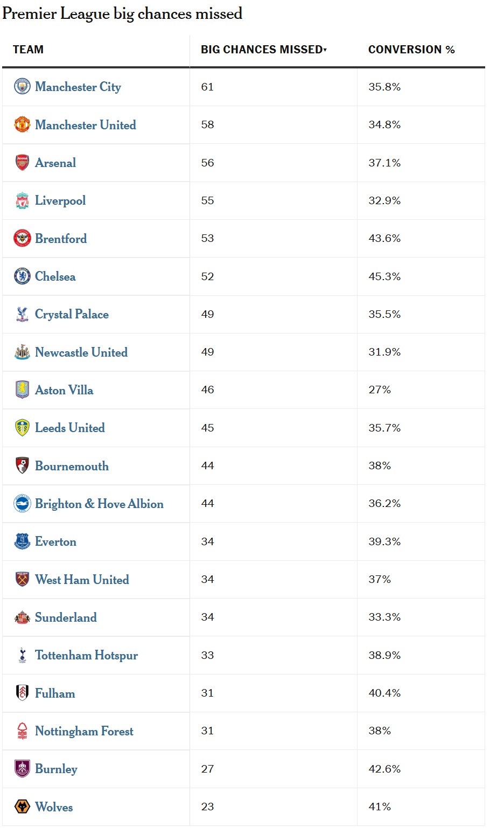Open the Crystal Palace team link
Image resolution: width=504 pixels, height=834 pixels.
coord(72,314)
